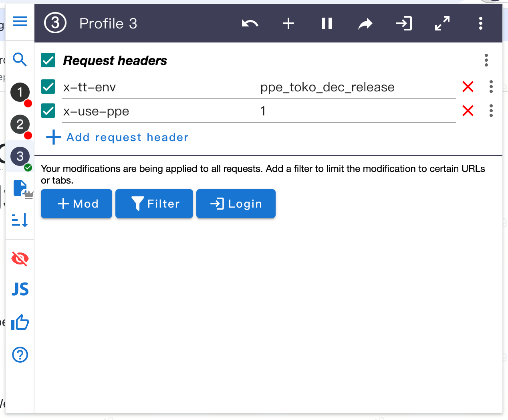Click the + Mod button
Image resolution: width=508 pixels, height=420 pixels.
pos(77,204)
